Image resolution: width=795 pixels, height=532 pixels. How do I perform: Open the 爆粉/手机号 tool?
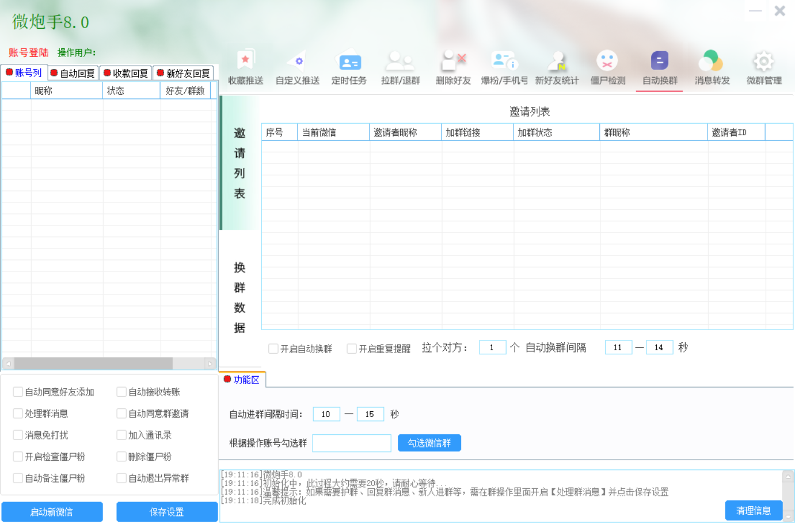(504, 68)
